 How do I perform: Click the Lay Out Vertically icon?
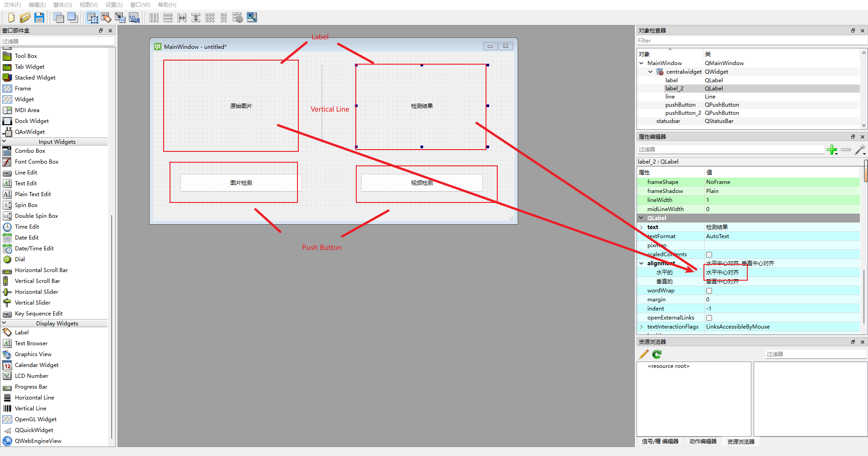168,18
